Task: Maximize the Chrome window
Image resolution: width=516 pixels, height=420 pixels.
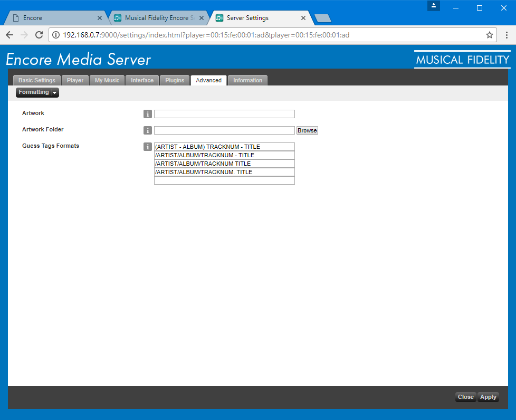Action: (480, 8)
